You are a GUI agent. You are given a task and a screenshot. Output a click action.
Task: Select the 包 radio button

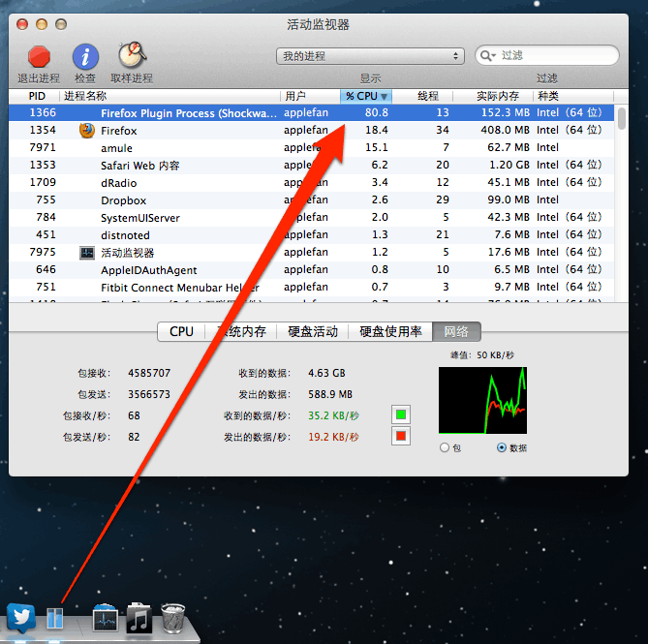pos(445,447)
